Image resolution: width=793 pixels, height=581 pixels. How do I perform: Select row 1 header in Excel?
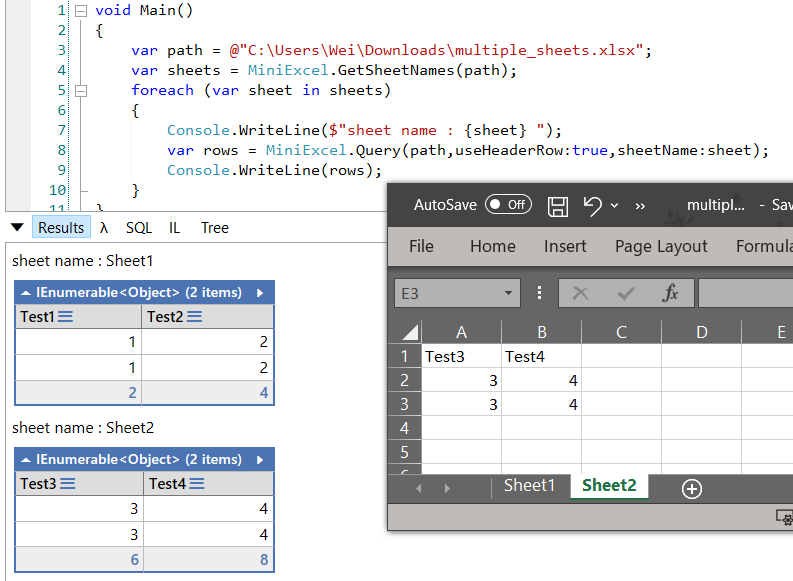405,356
